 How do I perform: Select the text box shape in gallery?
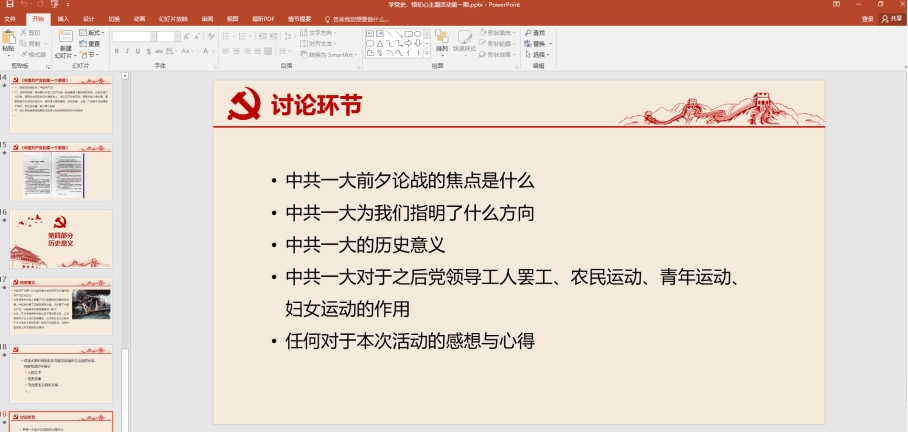[370, 34]
